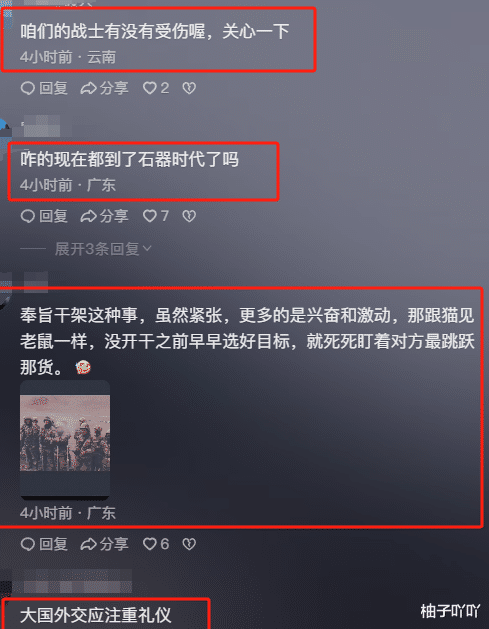The height and width of the screenshot is (629, 489).
Task: Open the soldiers image thumbnail
Action: click(65, 440)
